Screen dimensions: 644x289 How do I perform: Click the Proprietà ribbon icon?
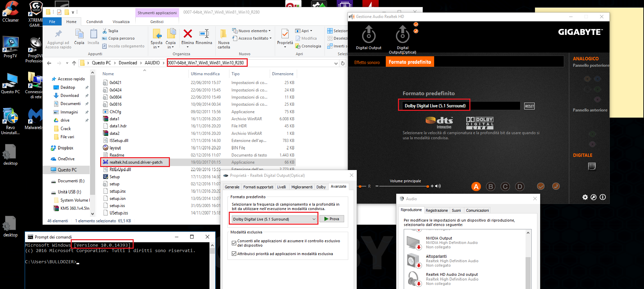(285, 34)
